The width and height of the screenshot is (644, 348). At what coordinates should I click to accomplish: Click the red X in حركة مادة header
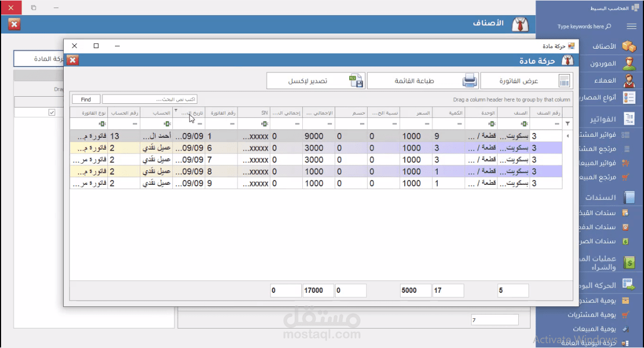73,60
